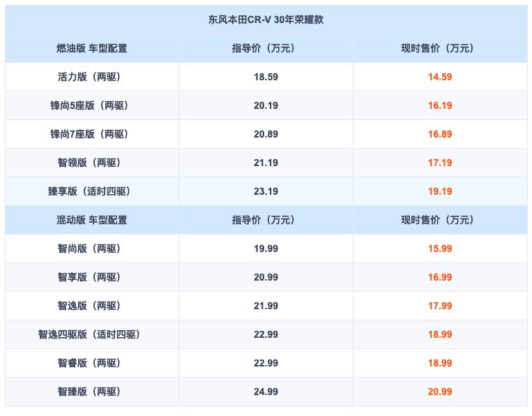Viewport: 532px width, 416px height.
Task: Click the guide price 20.89
Action: 266,134
